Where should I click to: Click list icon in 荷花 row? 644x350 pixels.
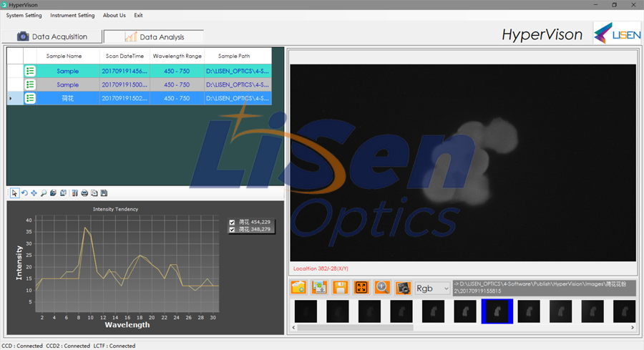click(x=30, y=98)
